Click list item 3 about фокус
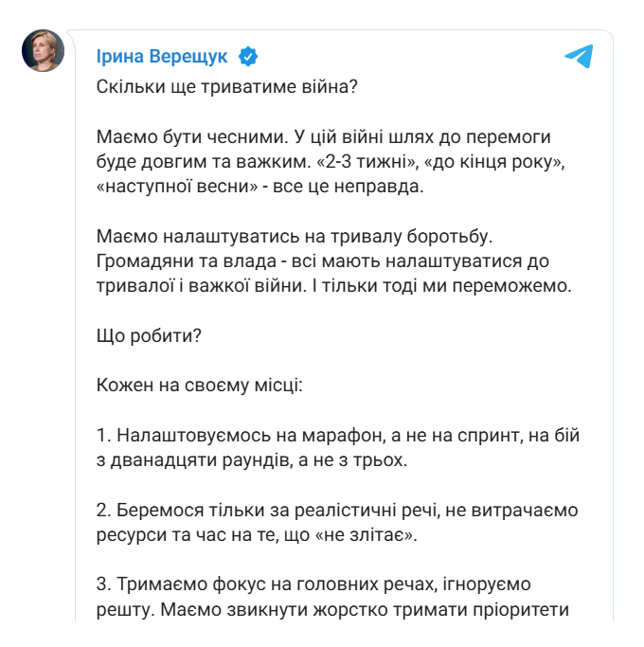The height and width of the screenshot is (647, 644). (x=332, y=597)
